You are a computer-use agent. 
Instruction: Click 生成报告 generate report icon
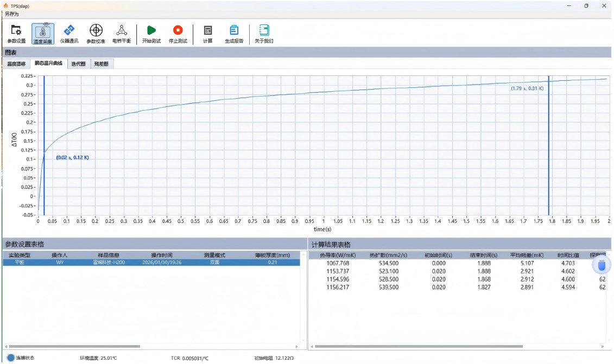234,34
